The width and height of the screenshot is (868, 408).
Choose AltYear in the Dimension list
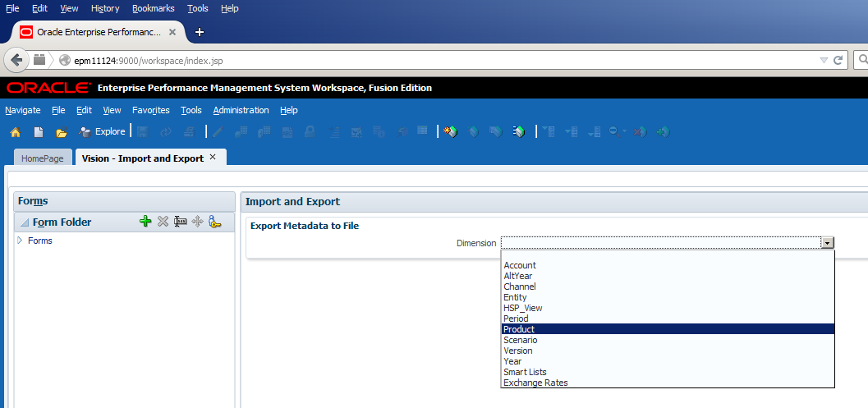tap(668, 276)
